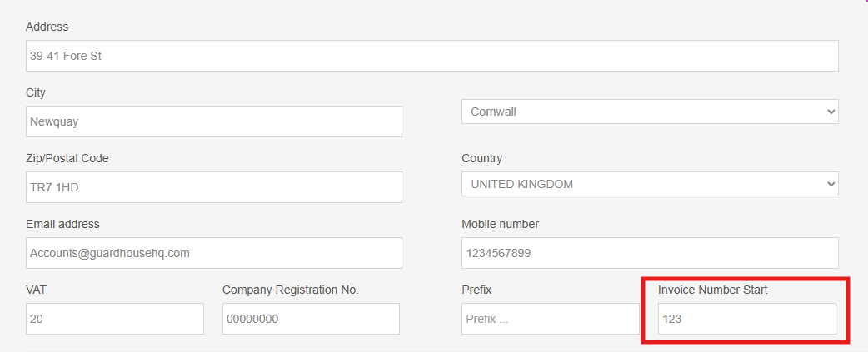Viewport: 868px width, 352px height.
Task: Expand the UNITED KINGDOM country dropdown
Action: coord(650,184)
